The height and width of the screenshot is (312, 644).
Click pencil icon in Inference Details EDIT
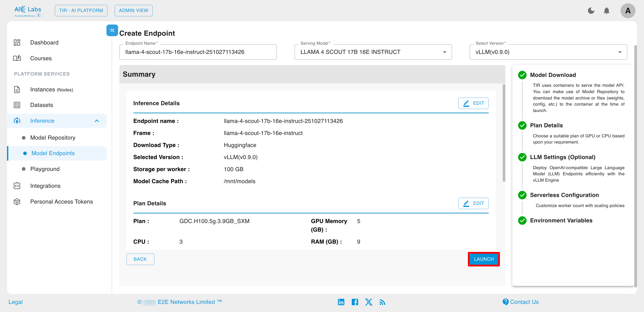pyautogui.click(x=466, y=103)
